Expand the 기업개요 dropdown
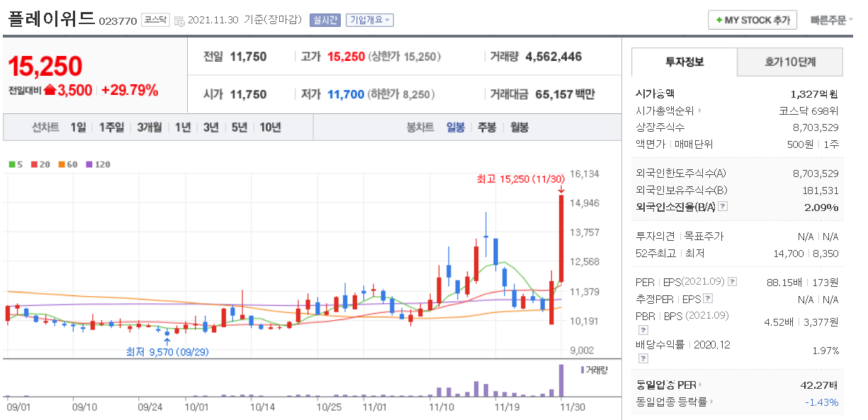Viewport: 868px width, 420px height. point(370,20)
